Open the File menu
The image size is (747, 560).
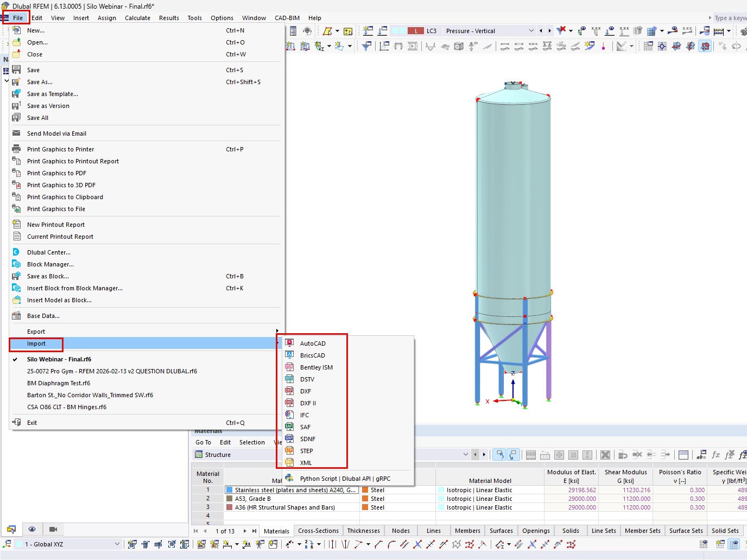(18, 18)
